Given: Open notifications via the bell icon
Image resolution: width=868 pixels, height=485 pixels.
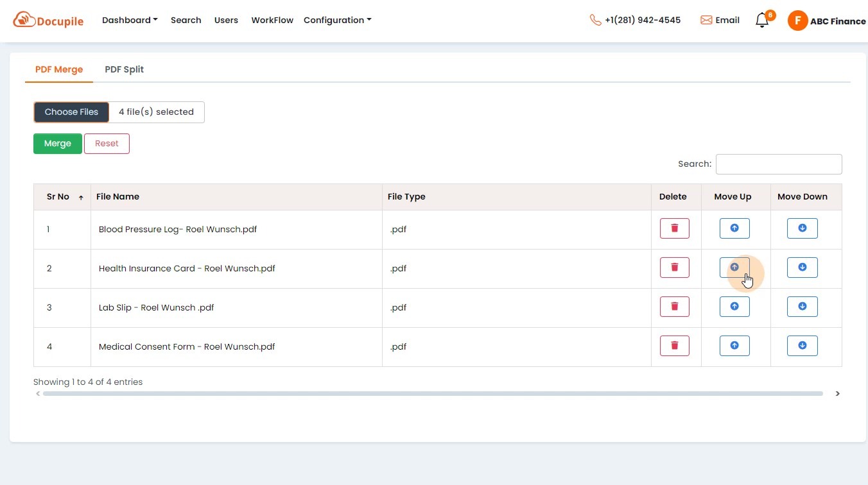Looking at the screenshot, I should point(761,20).
